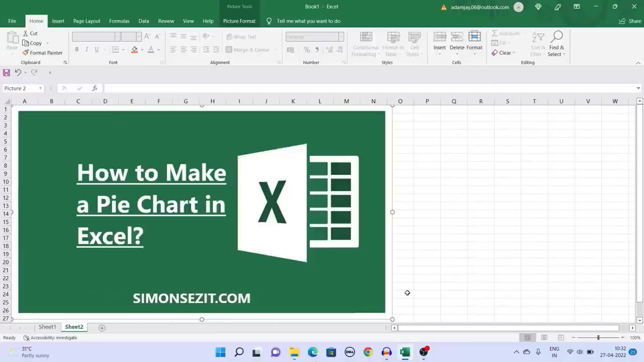
Task: Toggle Italic formatting
Action: (x=87, y=50)
